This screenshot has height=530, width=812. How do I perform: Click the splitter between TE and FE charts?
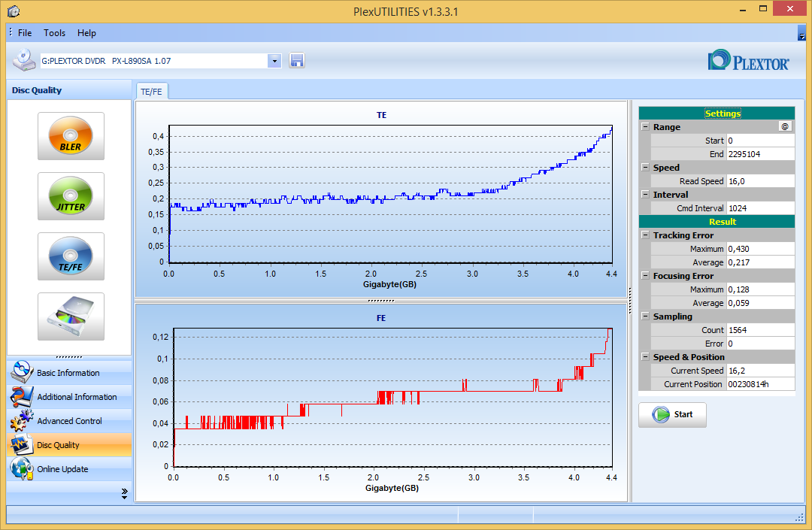(381, 300)
